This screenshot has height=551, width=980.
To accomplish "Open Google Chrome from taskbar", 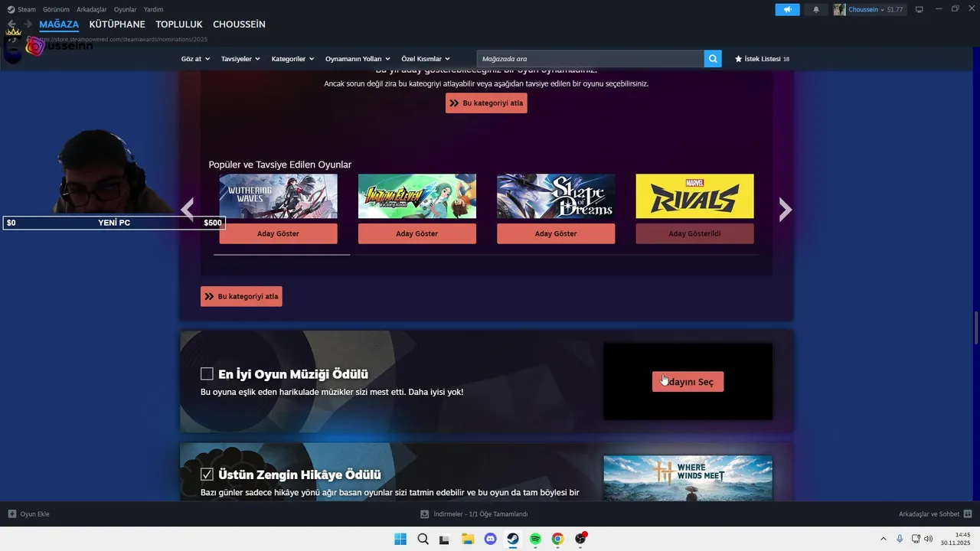I will tap(557, 539).
